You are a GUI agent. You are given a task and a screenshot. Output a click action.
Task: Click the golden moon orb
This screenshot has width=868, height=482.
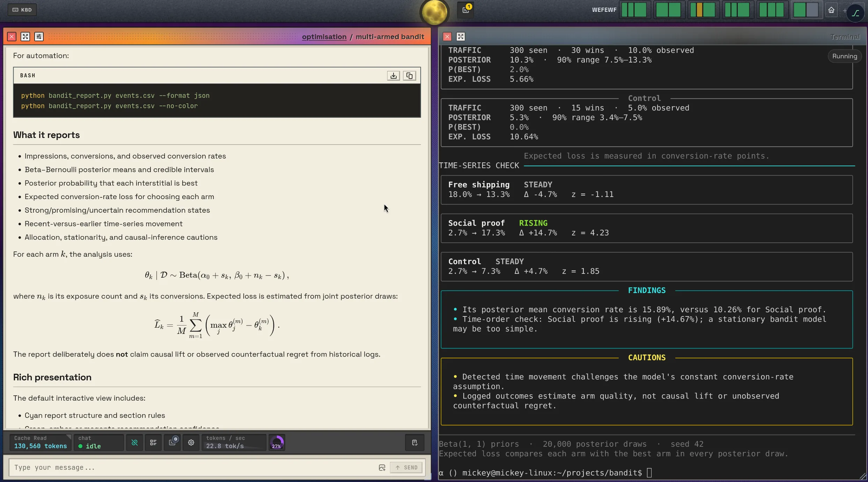(434, 12)
